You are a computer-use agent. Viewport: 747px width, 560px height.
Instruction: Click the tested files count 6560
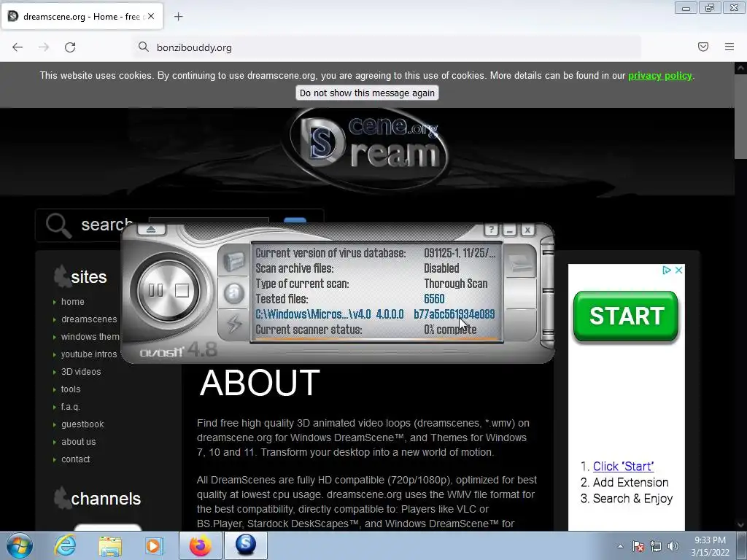click(434, 299)
